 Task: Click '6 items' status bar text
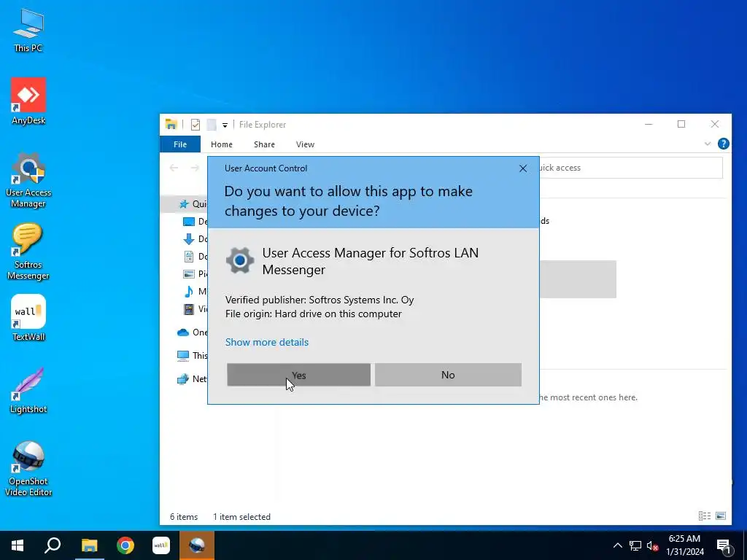coord(184,517)
